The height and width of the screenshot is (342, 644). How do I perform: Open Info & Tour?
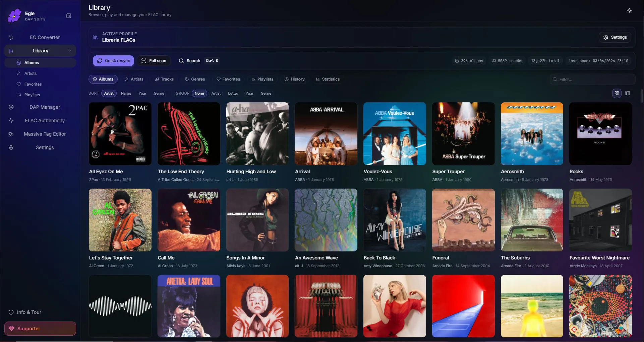[25, 312]
